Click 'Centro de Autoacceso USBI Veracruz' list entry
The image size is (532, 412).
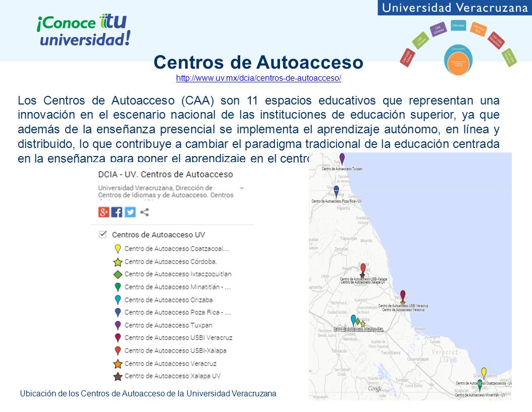179,338
